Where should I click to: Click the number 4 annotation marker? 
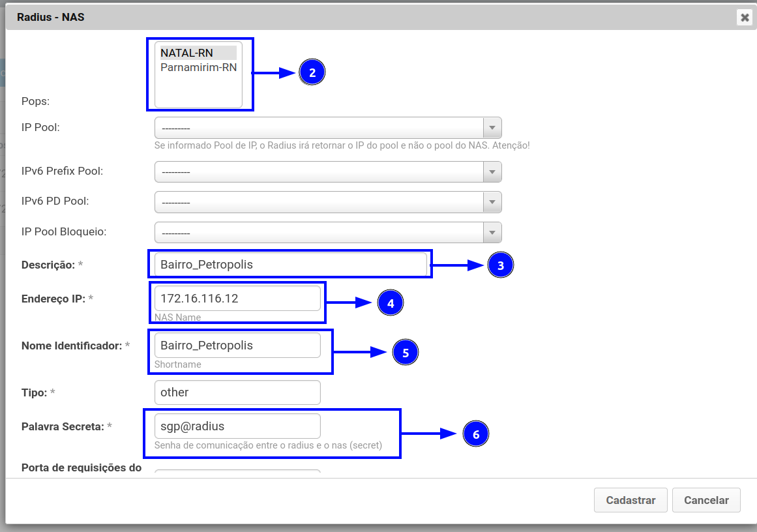pos(391,303)
